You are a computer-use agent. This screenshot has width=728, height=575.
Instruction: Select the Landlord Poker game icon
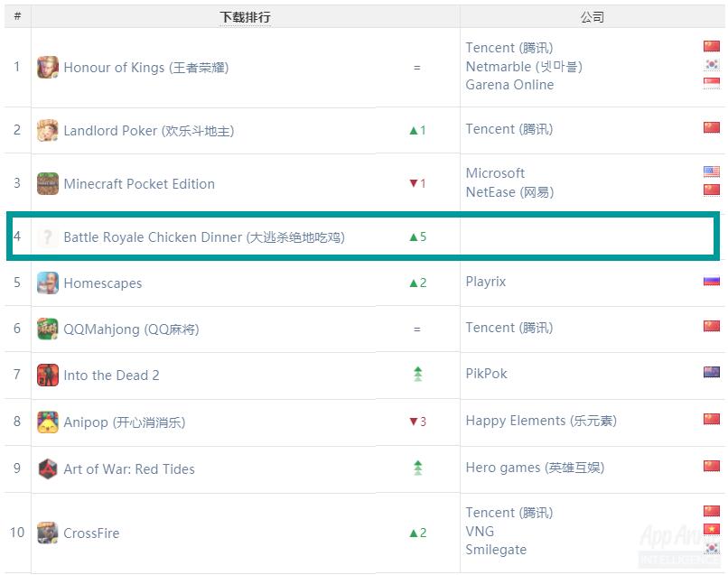48,130
